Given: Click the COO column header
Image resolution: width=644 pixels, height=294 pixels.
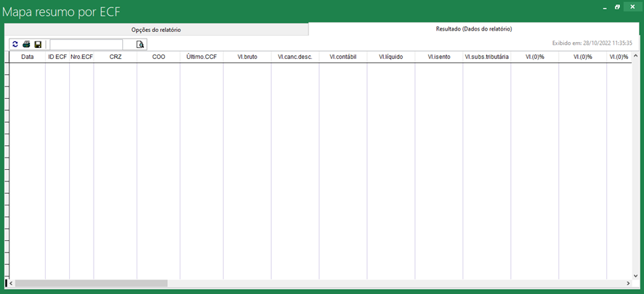Looking at the screenshot, I should (158, 57).
